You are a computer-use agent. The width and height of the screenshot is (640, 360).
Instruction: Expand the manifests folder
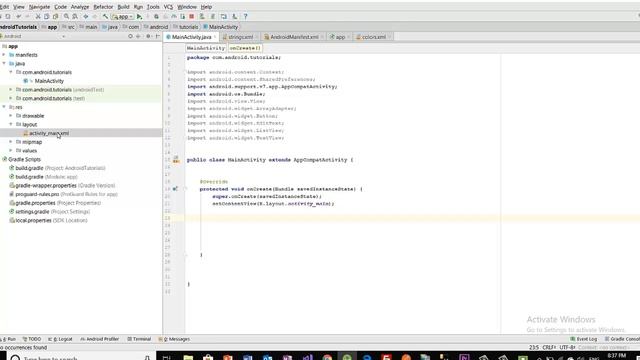click(4, 55)
